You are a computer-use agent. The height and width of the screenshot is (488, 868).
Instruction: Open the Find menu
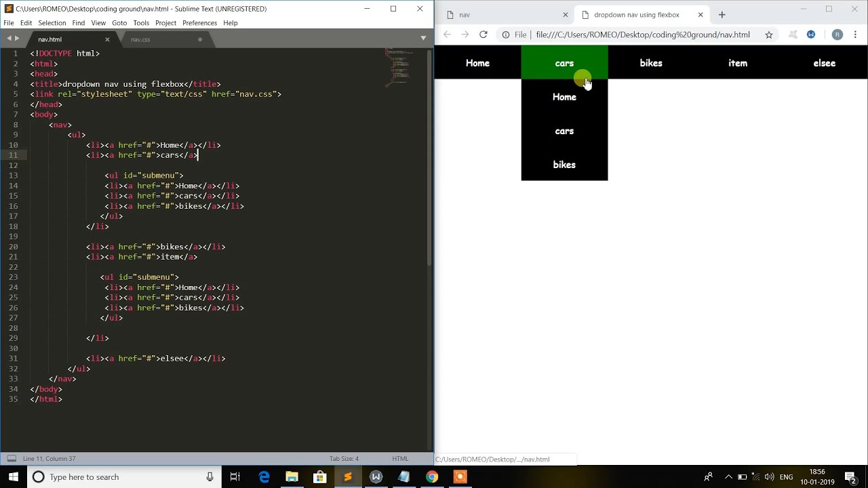79,23
